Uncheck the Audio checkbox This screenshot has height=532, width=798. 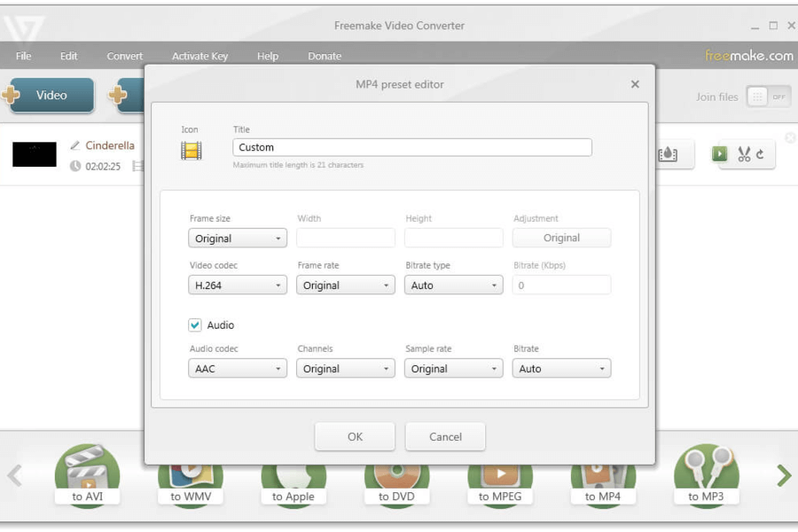(x=195, y=325)
